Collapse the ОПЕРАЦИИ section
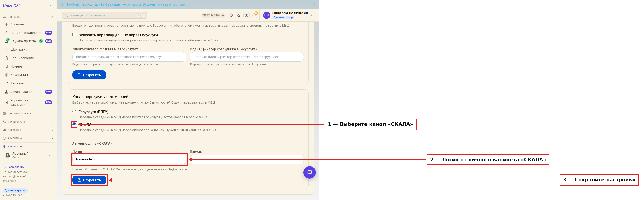 click(x=28, y=17)
